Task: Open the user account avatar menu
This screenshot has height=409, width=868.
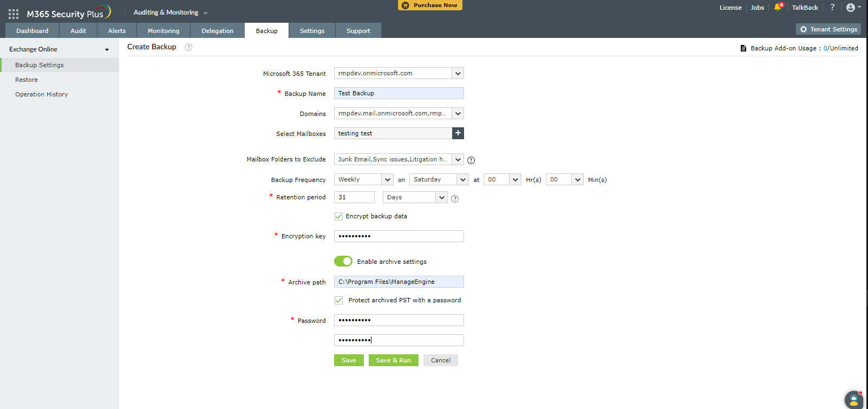Action: coord(853,8)
